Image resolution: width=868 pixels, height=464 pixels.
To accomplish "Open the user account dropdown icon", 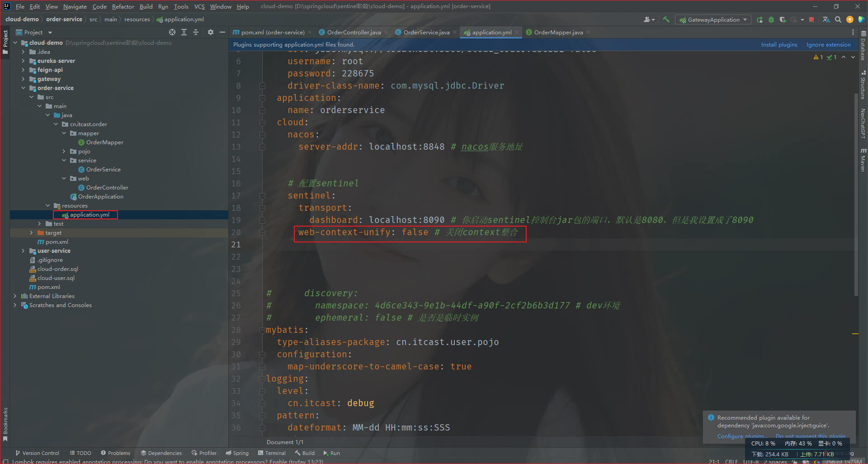I will 649,19.
